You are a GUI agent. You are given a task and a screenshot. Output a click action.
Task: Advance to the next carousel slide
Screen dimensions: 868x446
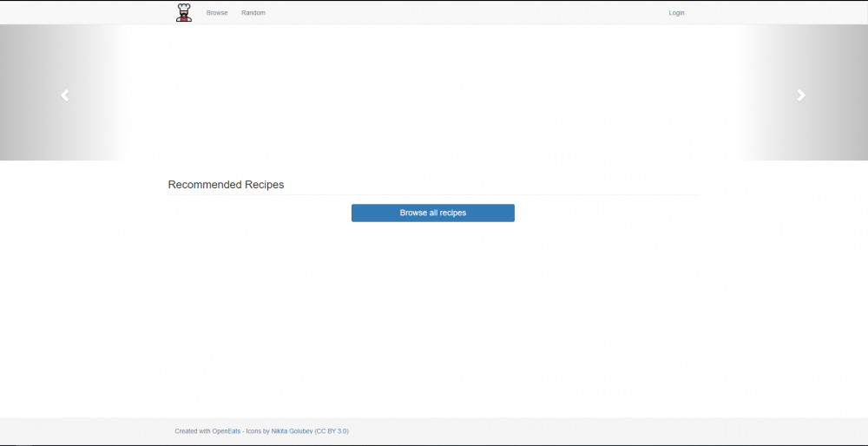pyautogui.click(x=801, y=95)
